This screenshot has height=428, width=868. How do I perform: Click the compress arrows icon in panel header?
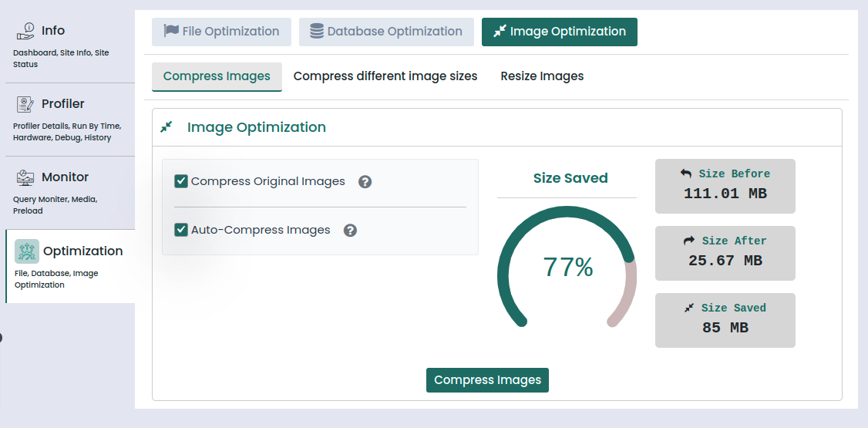167,127
